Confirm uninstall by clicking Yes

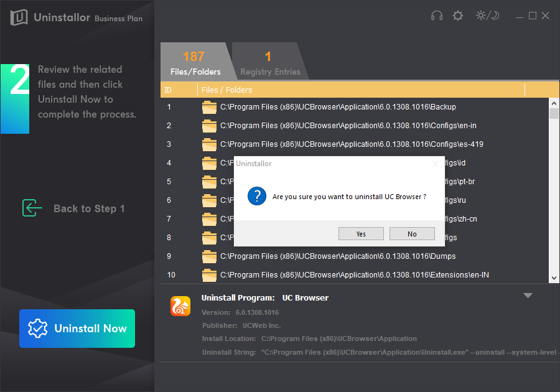[361, 234]
